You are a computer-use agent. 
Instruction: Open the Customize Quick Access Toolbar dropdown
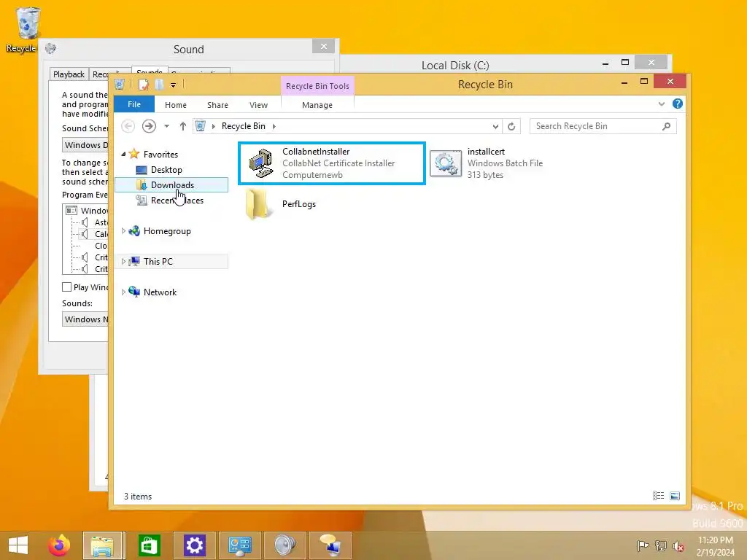[x=174, y=85]
